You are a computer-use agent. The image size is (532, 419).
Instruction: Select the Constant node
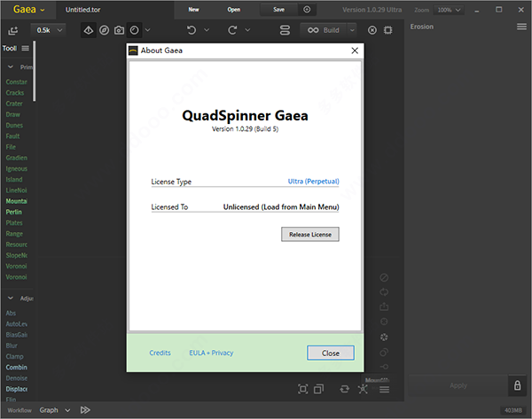point(16,82)
